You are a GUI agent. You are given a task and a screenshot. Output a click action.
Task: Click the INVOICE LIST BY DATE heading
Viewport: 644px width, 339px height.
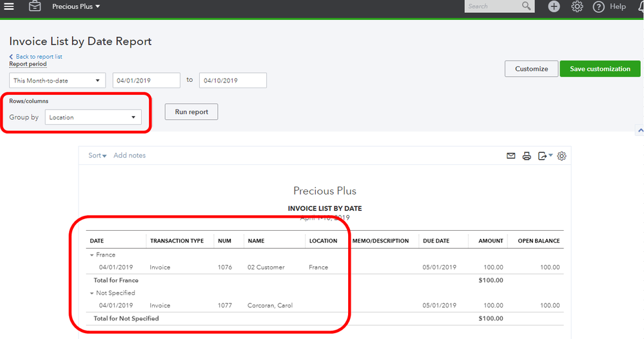pyautogui.click(x=325, y=208)
